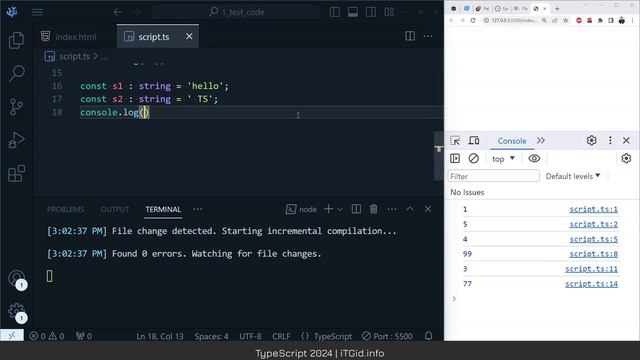Open DevTools settings gear

coord(591,140)
